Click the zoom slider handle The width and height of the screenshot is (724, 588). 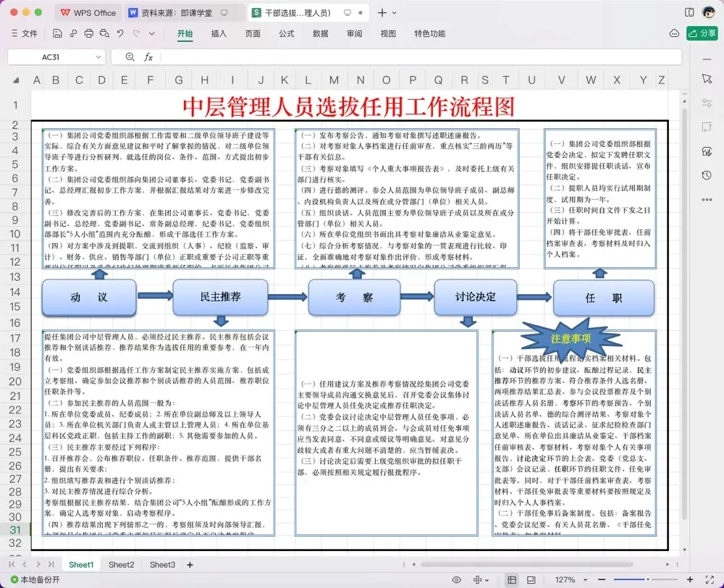pyautogui.click(x=648, y=579)
